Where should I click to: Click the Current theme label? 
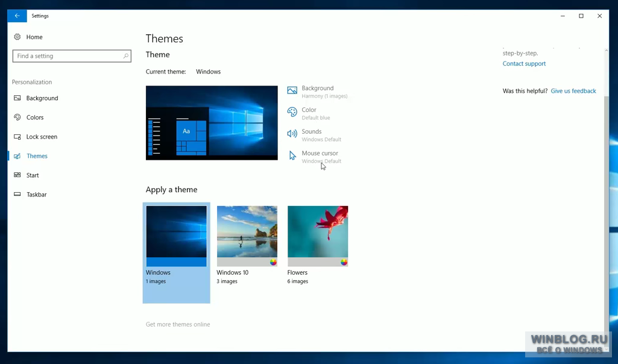(166, 72)
